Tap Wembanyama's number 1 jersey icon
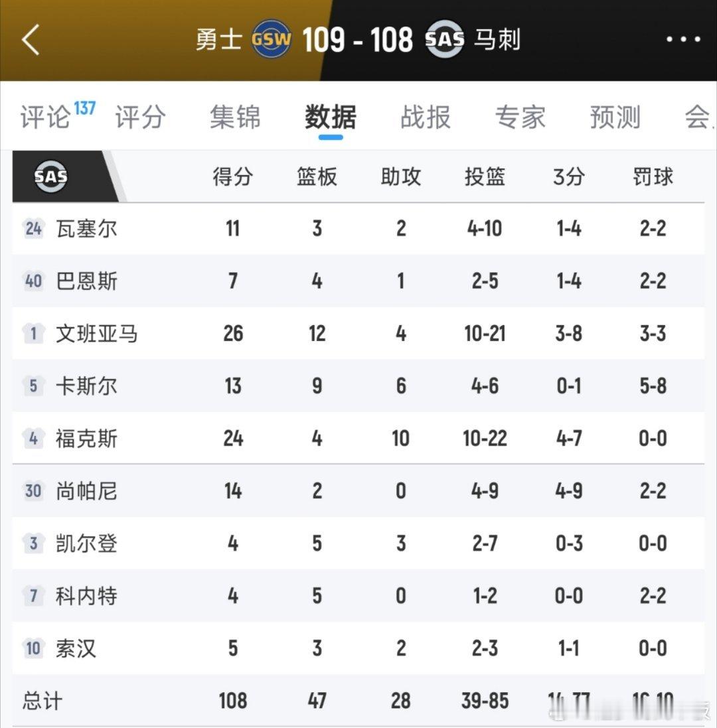 [x=33, y=333]
